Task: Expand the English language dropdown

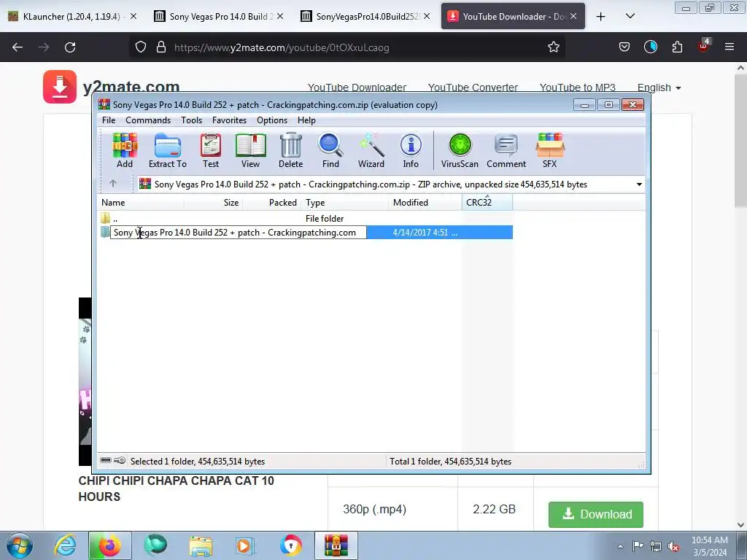Action: [x=659, y=87]
